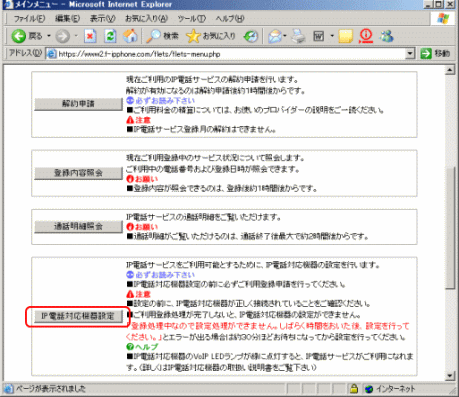The width and height of the screenshot is (459, 397).
Task: Click Edit with Word icon
Action: pos(319,36)
